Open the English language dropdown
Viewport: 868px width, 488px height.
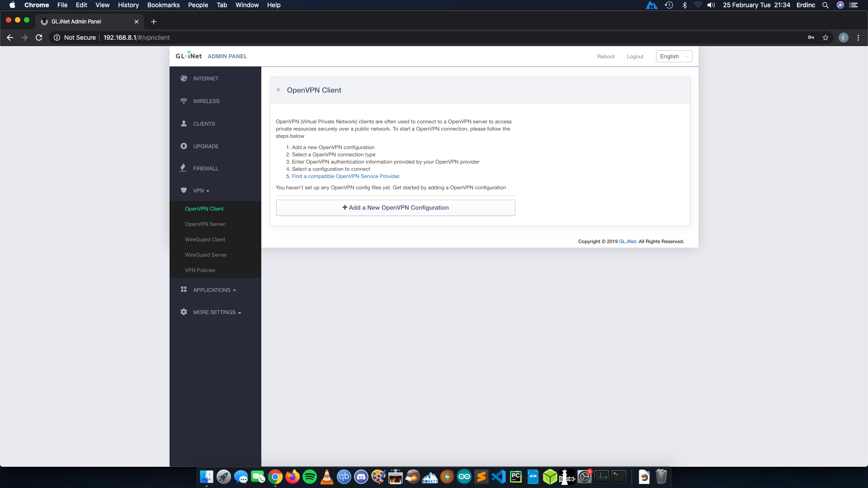(x=674, y=56)
